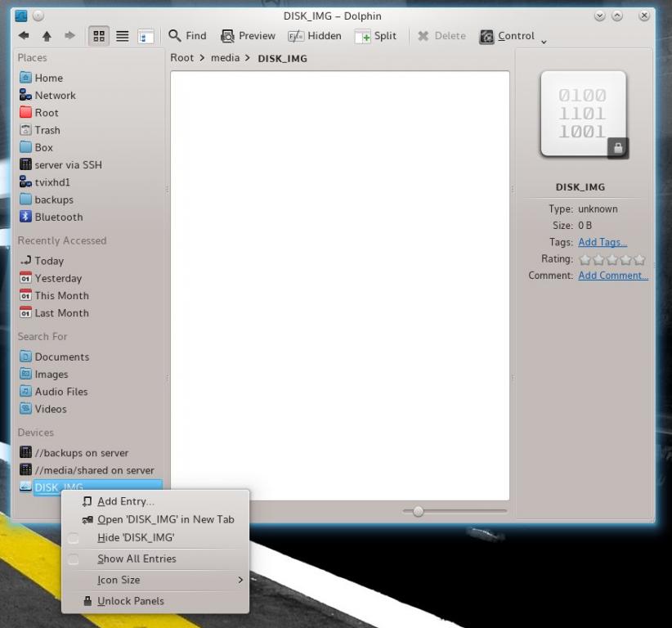The width and height of the screenshot is (672, 628).
Task: Click Root in the breadcrumb path
Action: click(182, 58)
